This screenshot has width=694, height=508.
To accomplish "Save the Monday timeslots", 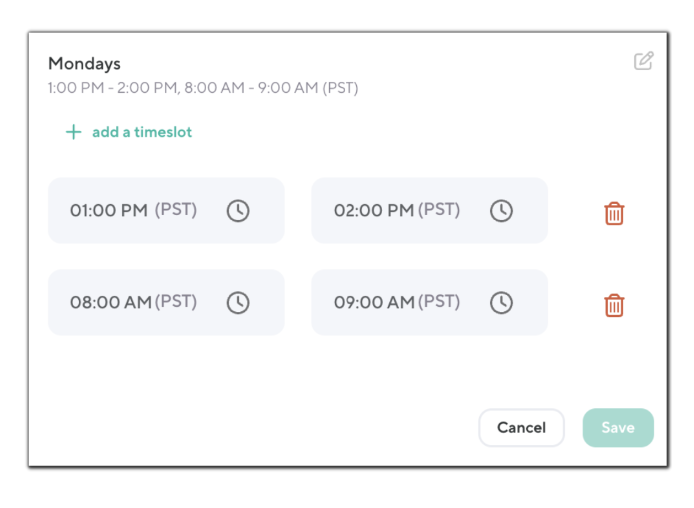I will [x=617, y=427].
